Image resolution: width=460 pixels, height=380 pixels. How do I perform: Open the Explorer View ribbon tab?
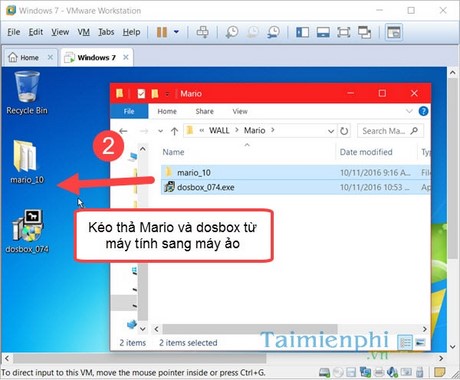click(x=240, y=111)
